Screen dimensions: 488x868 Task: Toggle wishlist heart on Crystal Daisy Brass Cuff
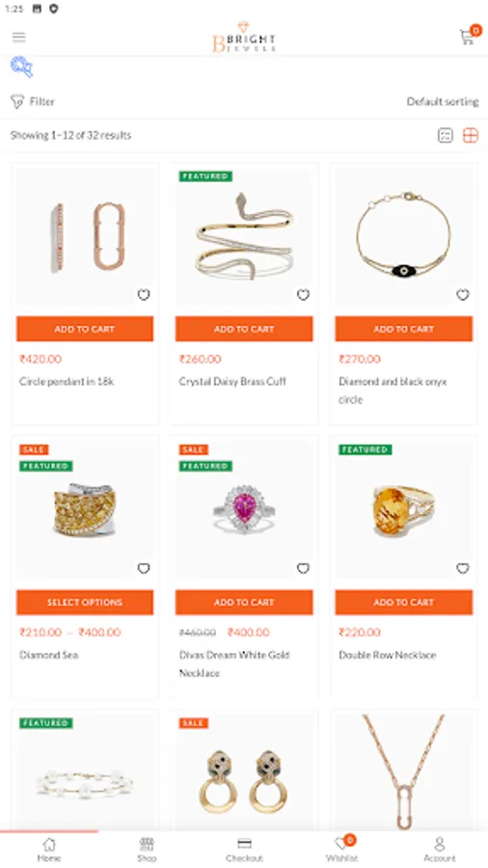point(303,295)
